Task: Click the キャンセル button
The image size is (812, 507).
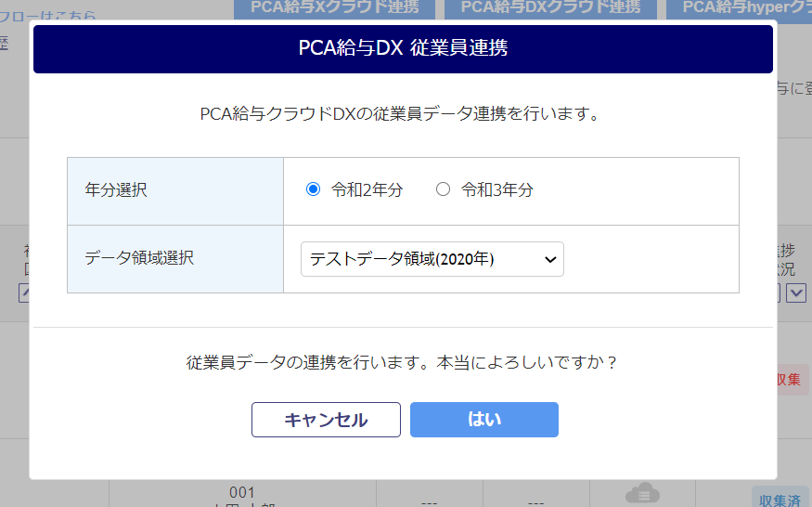Action: point(326,420)
